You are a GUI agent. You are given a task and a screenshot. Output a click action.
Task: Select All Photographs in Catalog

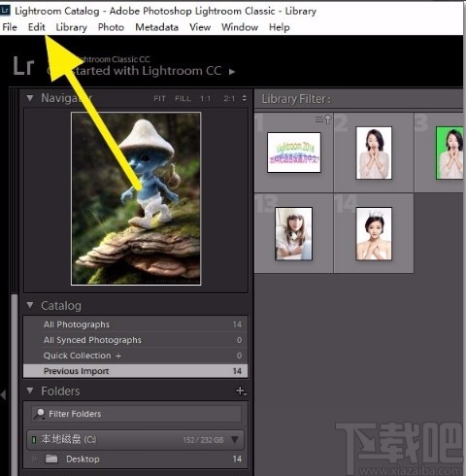click(136, 324)
